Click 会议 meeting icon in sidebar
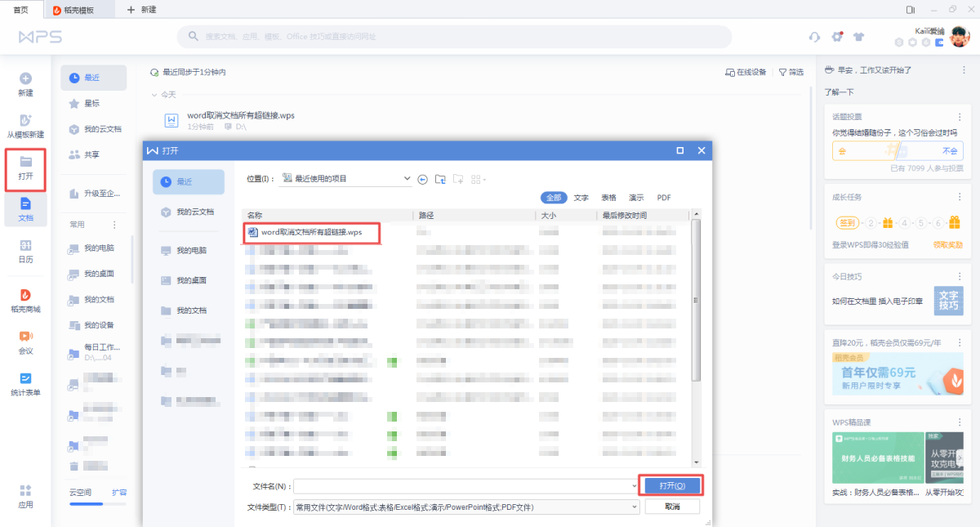 coord(25,342)
